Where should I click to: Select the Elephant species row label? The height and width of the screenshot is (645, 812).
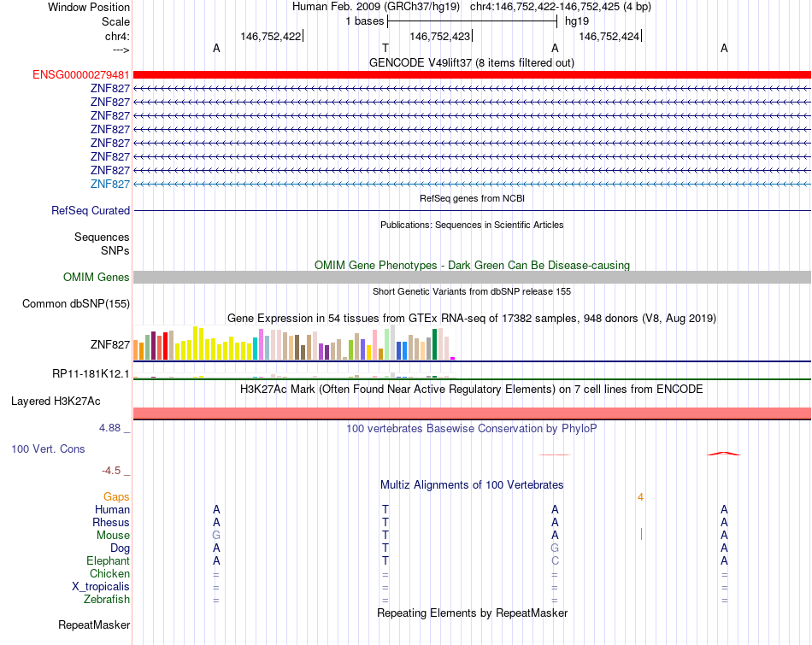point(109,561)
